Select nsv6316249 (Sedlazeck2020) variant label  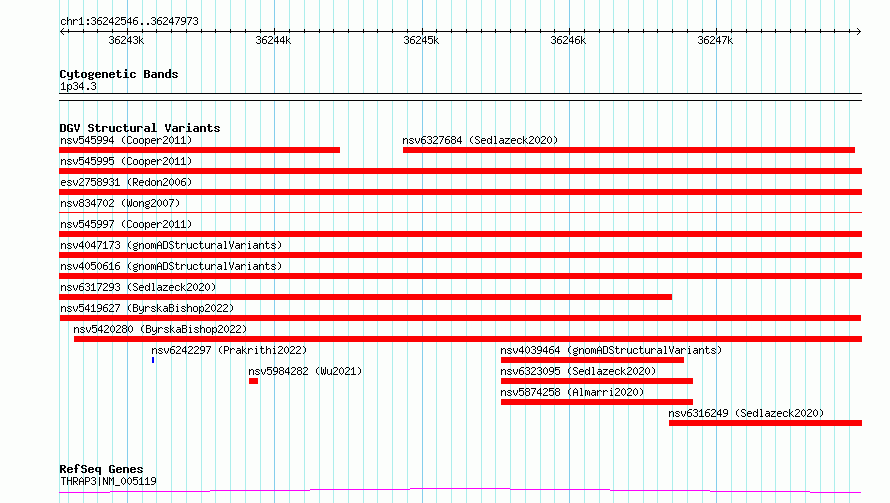pyautogui.click(x=746, y=413)
